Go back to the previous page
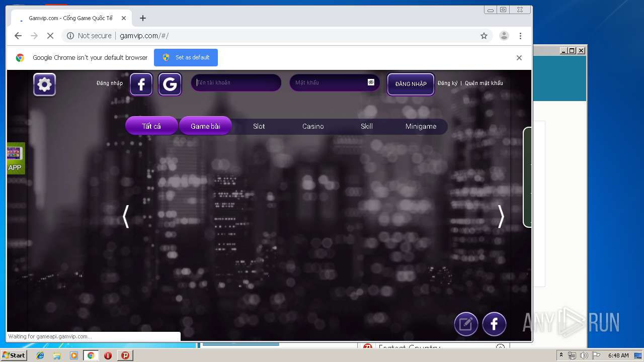The width and height of the screenshot is (644, 362). pos(18,36)
